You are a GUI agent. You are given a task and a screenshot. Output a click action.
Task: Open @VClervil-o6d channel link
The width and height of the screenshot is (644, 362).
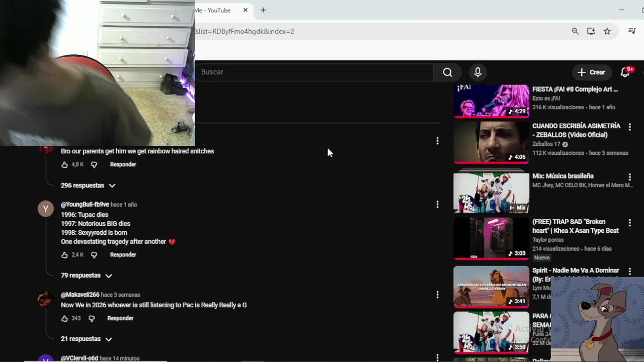(79, 358)
